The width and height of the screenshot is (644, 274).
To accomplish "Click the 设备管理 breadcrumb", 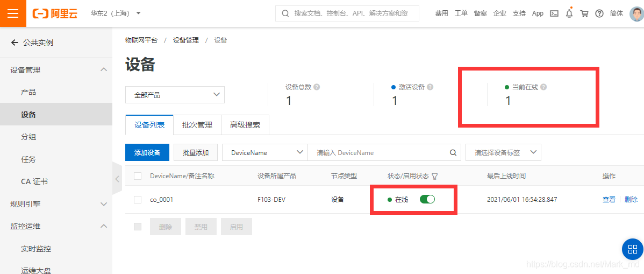I will (x=186, y=40).
